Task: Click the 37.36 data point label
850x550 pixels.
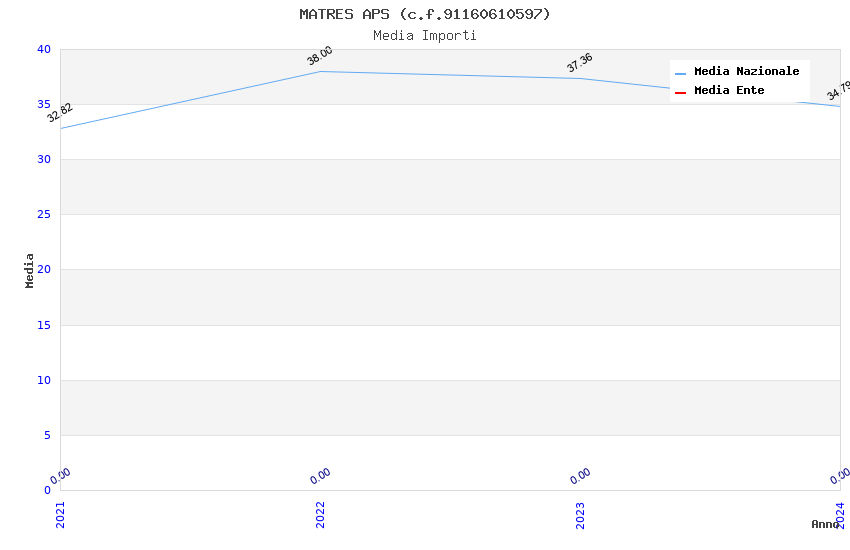Action: tap(580, 63)
